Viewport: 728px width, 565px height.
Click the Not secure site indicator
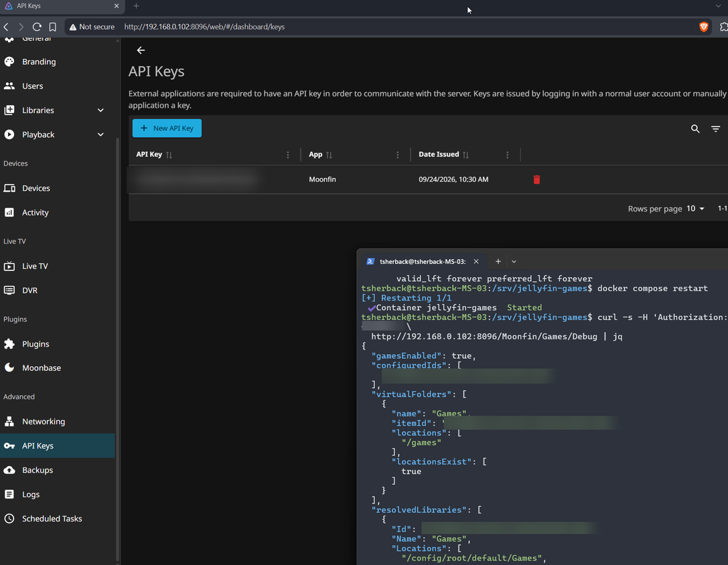[x=92, y=27]
